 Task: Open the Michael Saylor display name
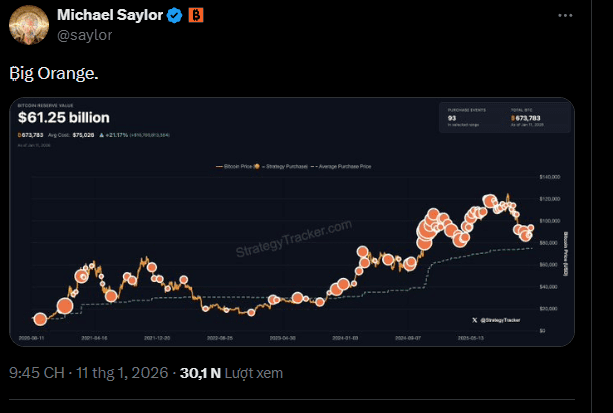[111, 15]
